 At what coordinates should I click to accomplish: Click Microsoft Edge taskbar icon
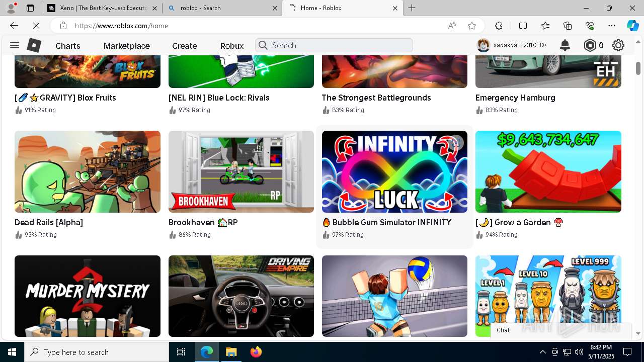point(207,352)
